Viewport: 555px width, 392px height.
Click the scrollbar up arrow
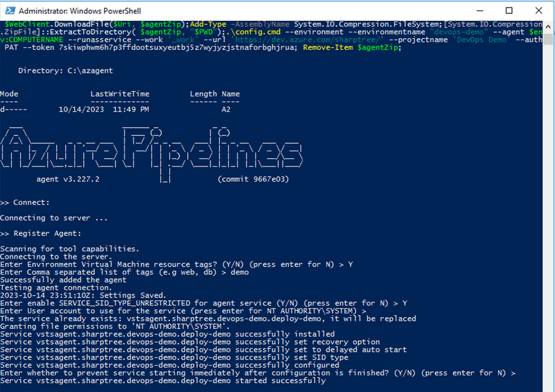pyautogui.click(x=548, y=26)
